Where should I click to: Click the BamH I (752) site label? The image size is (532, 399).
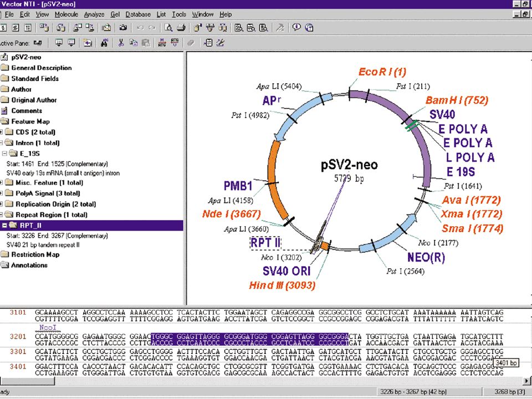(x=457, y=100)
